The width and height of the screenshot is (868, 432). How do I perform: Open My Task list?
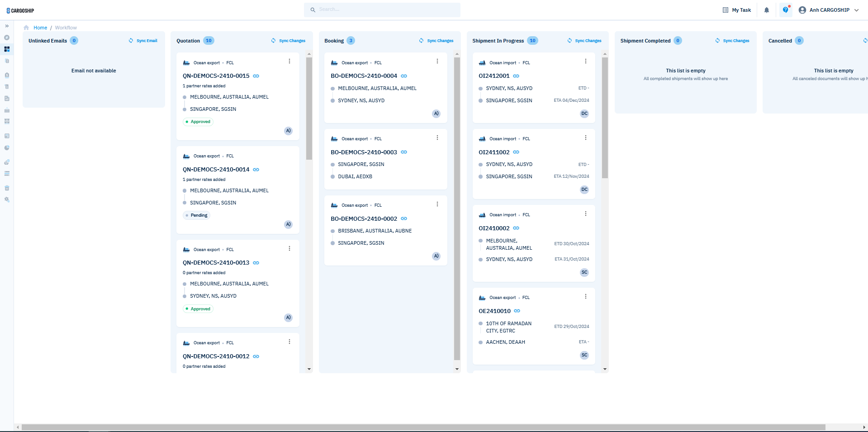pyautogui.click(x=737, y=10)
